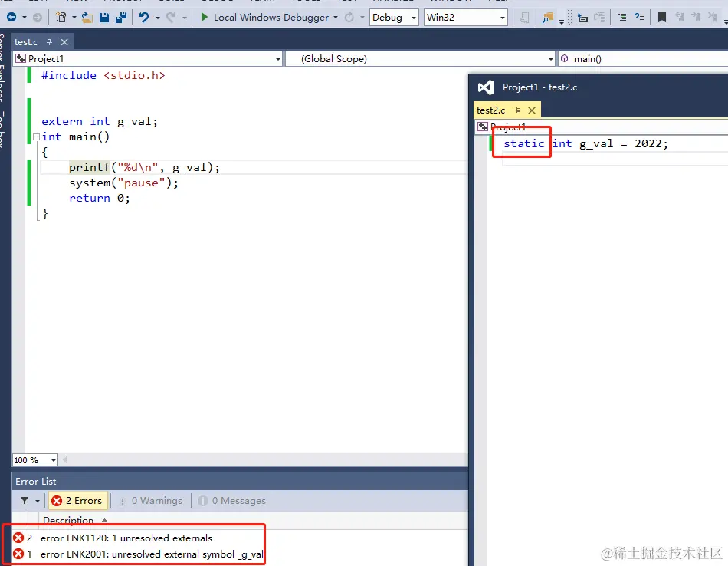The image size is (728, 566).
Task: Click the Open File folder icon
Action: pyautogui.click(x=87, y=18)
